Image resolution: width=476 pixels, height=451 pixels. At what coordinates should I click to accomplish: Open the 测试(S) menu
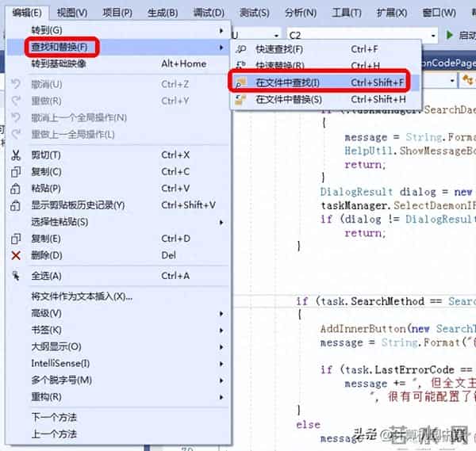(x=255, y=13)
